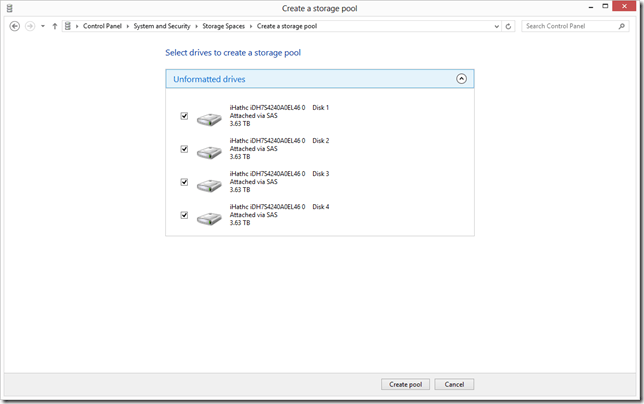The height and width of the screenshot is (404, 644).
Task: Select the Disk 4 drive icon
Action: 209,218
